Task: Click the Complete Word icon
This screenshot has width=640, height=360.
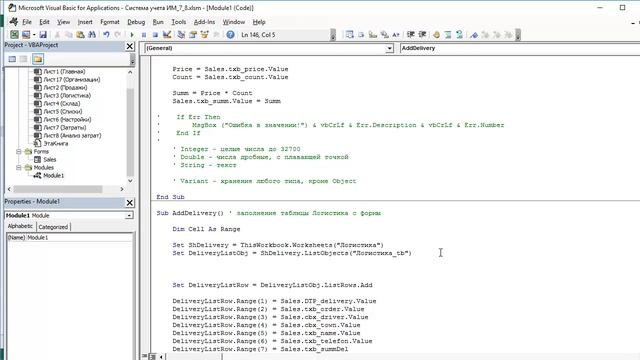Action: tap(396, 35)
